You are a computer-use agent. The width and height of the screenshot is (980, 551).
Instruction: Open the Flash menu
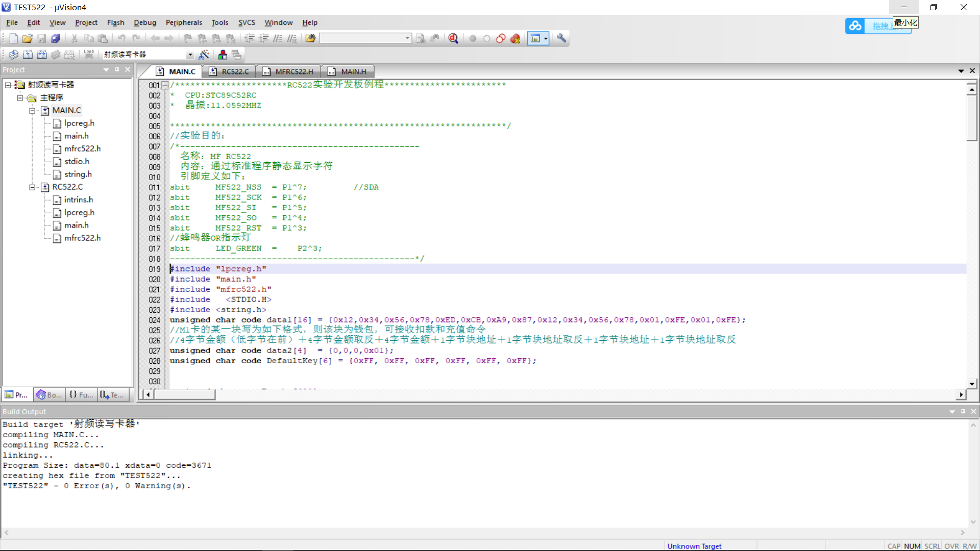pos(115,22)
